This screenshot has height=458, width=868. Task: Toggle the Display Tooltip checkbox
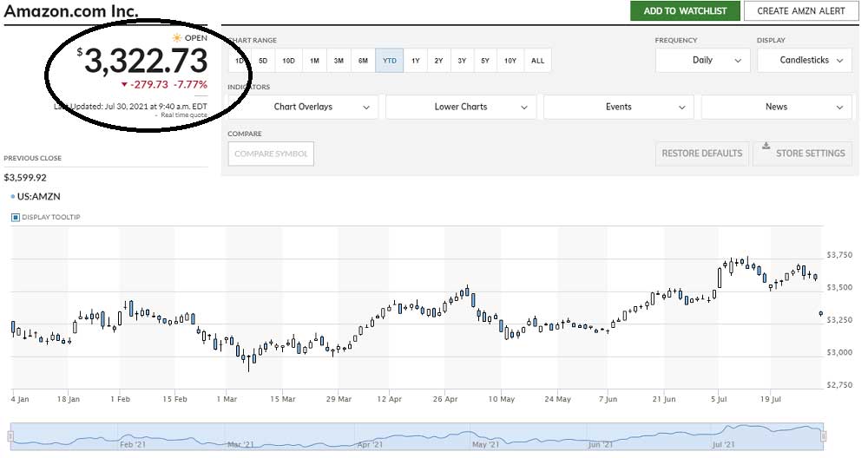16,218
